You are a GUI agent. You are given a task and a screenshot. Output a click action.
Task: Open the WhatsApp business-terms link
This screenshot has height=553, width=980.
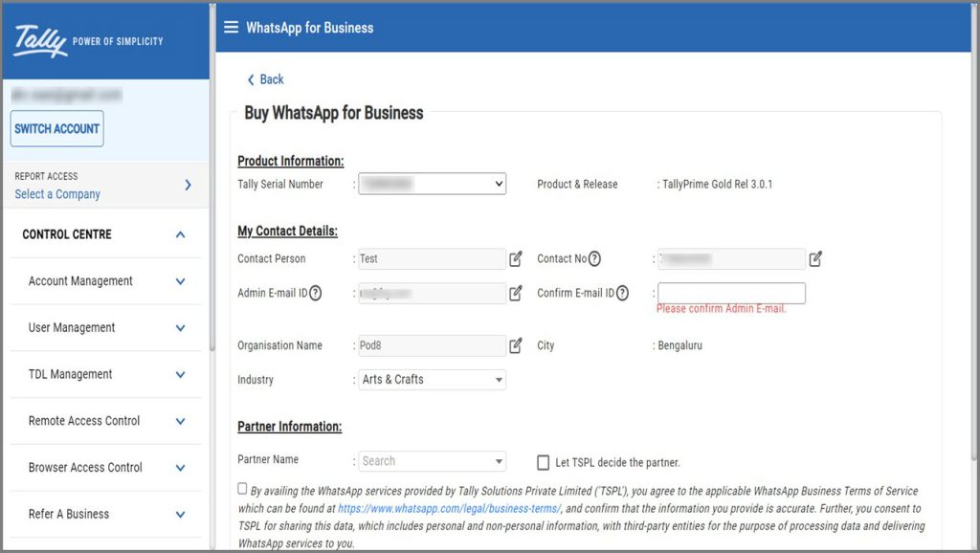point(450,509)
